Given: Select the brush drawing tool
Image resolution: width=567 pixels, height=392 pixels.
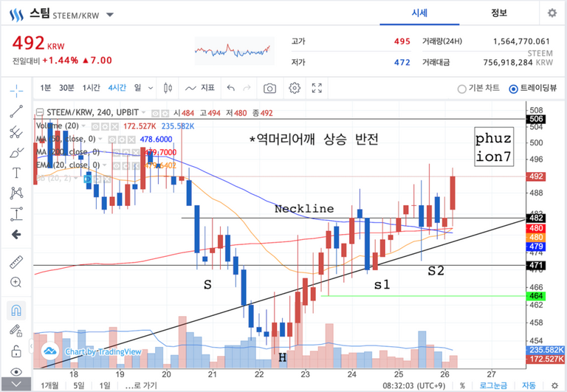Looking at the screenshot, I should 16,153.
